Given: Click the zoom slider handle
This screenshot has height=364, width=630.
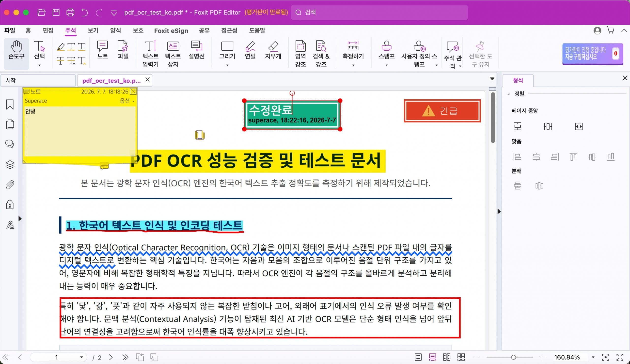Looking at the screenshot, I should (x=513, y=357).
